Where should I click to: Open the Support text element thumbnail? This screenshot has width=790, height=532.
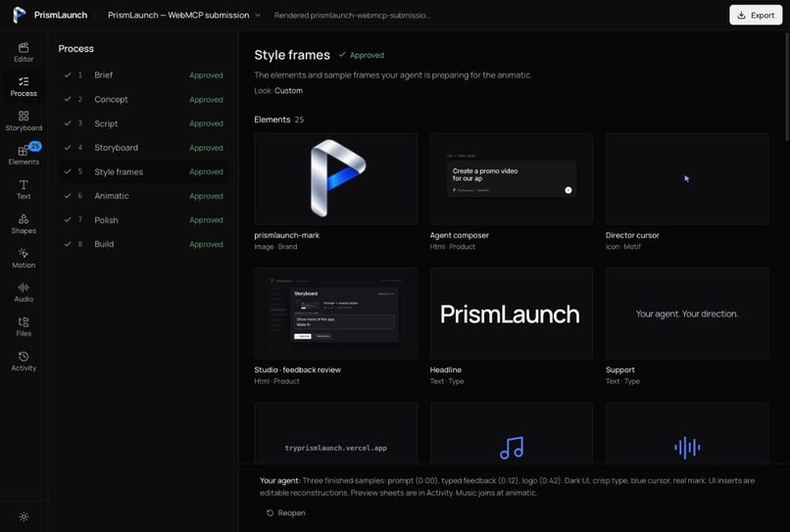687,313
